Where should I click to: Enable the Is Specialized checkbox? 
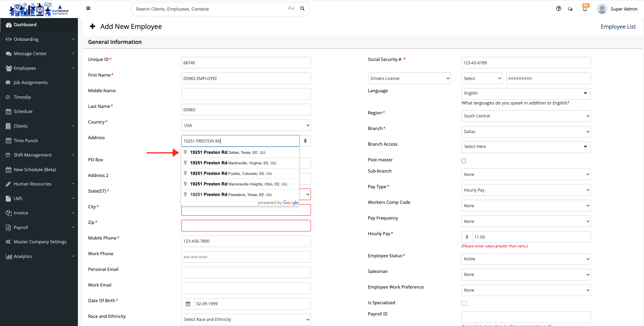click(464, 303)
